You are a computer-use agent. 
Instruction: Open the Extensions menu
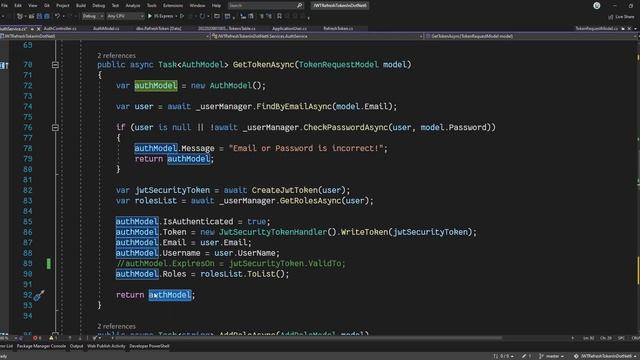(x=173, y=6)
